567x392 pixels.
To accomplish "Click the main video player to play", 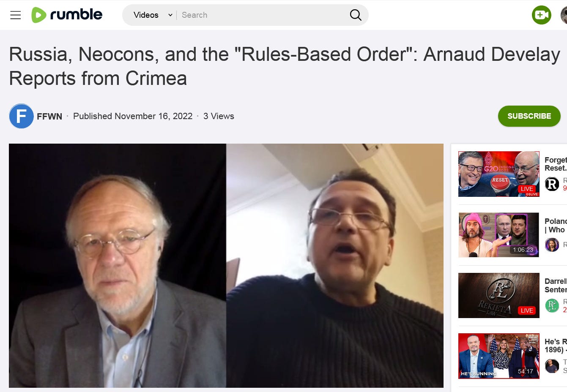I will pos(226,266).
